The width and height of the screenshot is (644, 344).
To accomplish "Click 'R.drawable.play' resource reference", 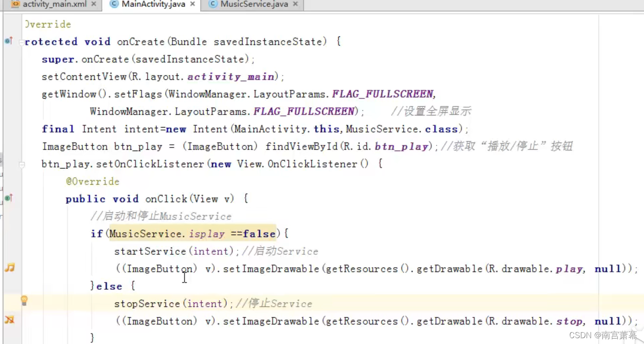I will pos(536,269).
